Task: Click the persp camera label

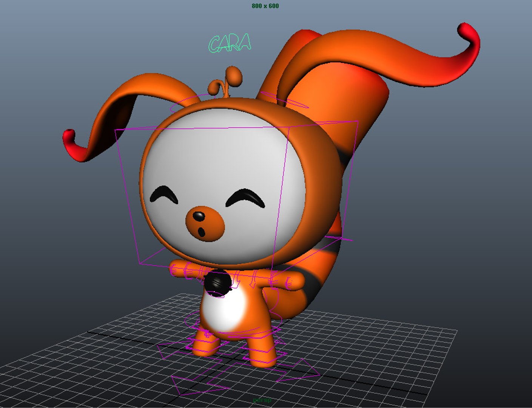Action: point(262,400)
